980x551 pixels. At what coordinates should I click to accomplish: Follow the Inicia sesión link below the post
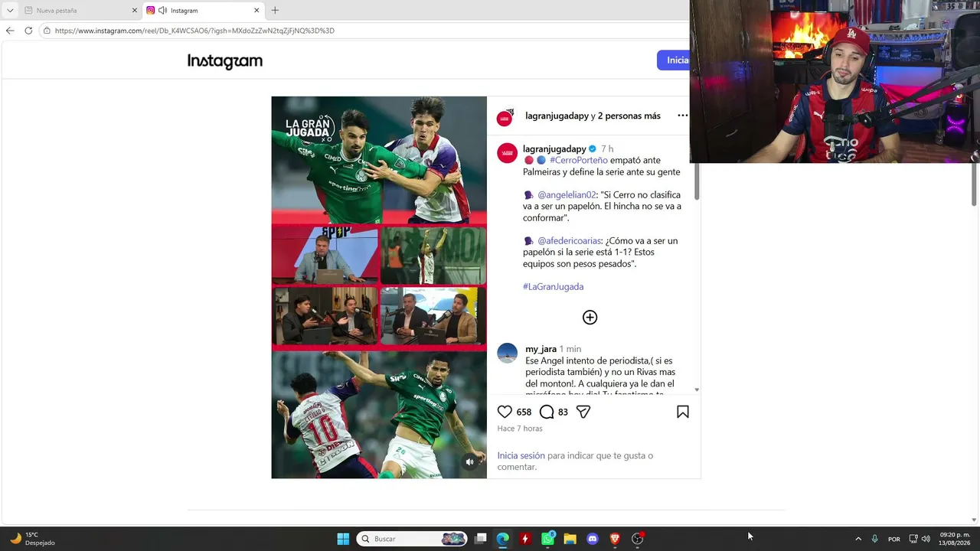click(521, 455)
